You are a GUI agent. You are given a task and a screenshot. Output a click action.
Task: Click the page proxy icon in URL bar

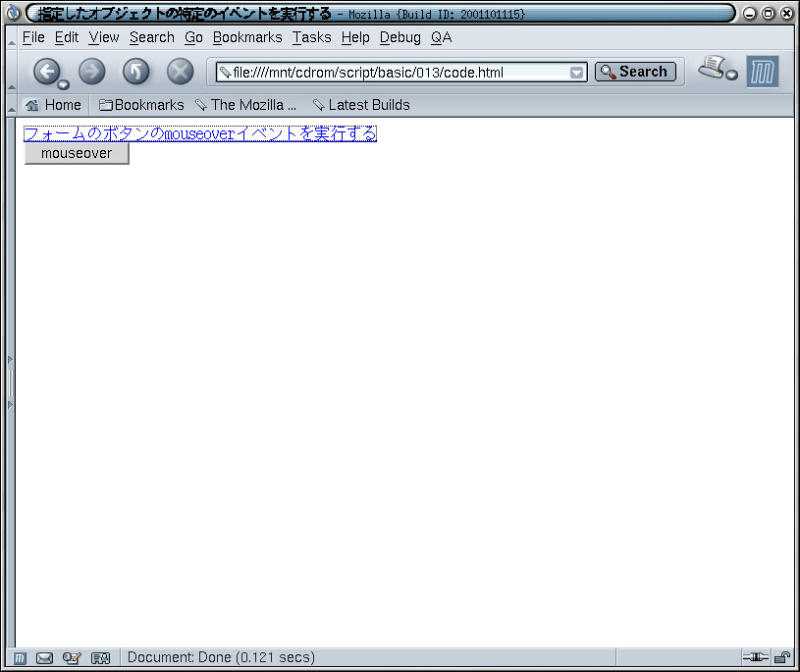(x=225, y=73)
